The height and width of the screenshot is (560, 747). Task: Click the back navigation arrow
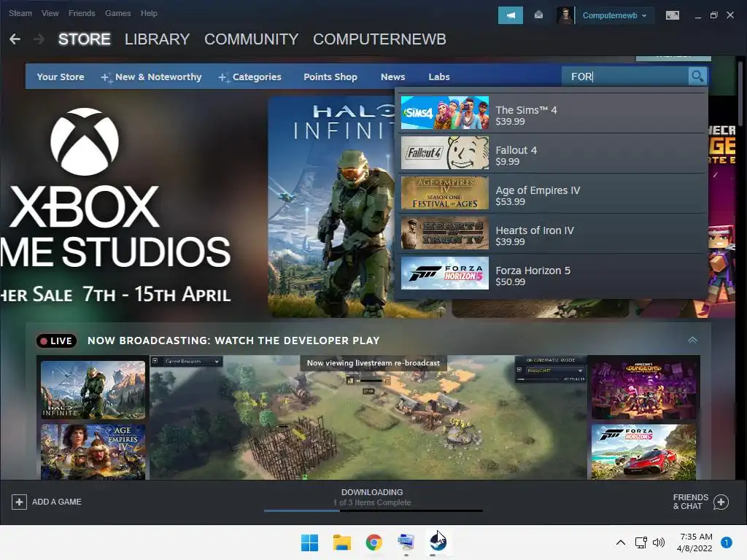pos(15,39)
